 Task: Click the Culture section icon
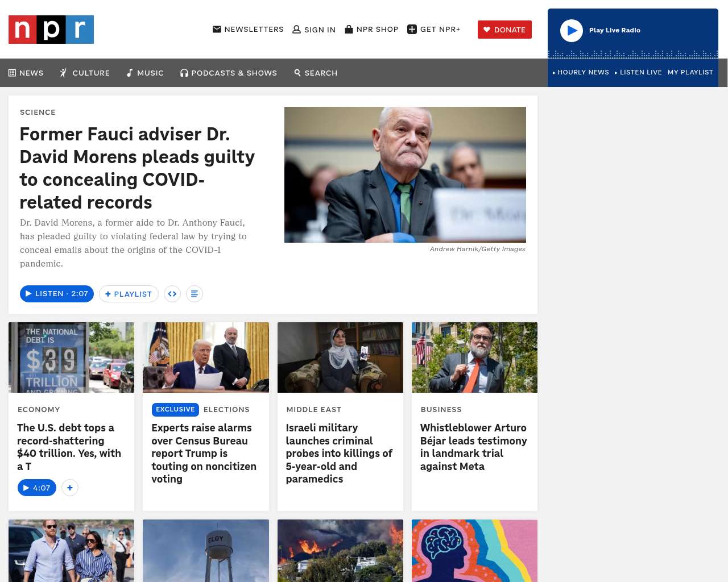tap(64, 73)
